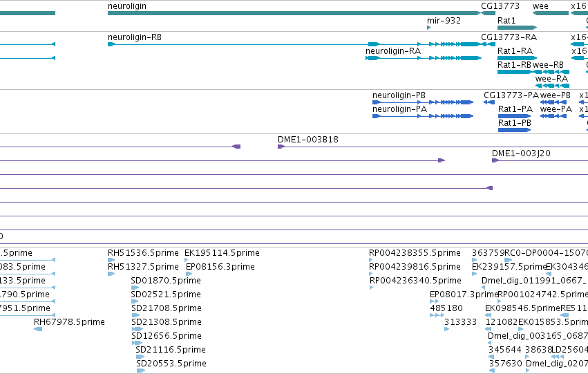Select the SD01870.5prime EST label

[x=166, y=281]
